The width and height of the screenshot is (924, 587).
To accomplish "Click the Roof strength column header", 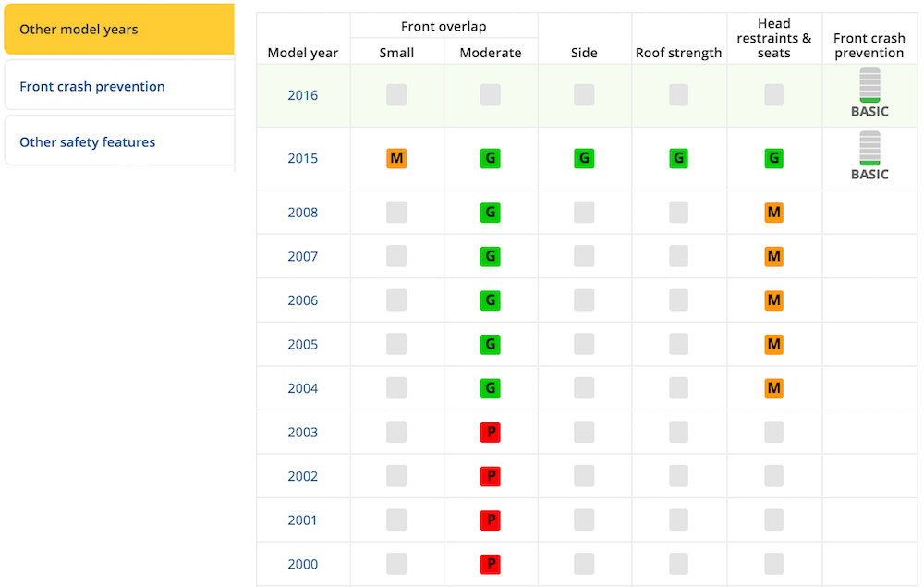I will pyautogui.click(x=678, y=53).
